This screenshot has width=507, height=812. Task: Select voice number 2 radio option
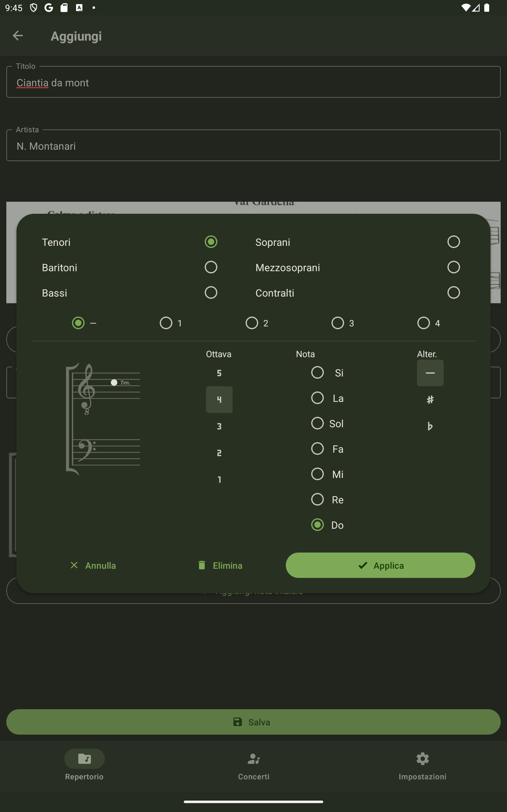pyautogui.click(x=252, y=323)
